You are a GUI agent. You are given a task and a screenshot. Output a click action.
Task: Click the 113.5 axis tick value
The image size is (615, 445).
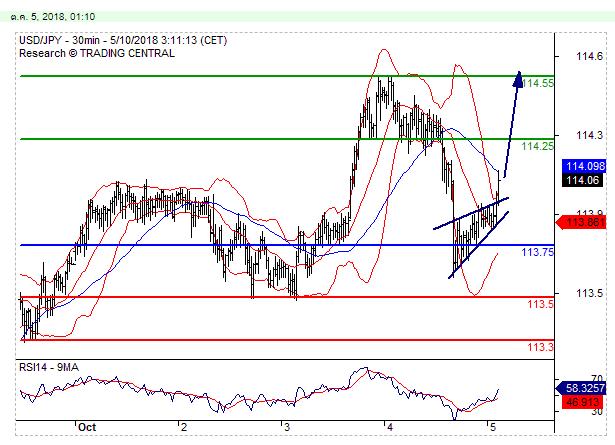coord(590,293)
